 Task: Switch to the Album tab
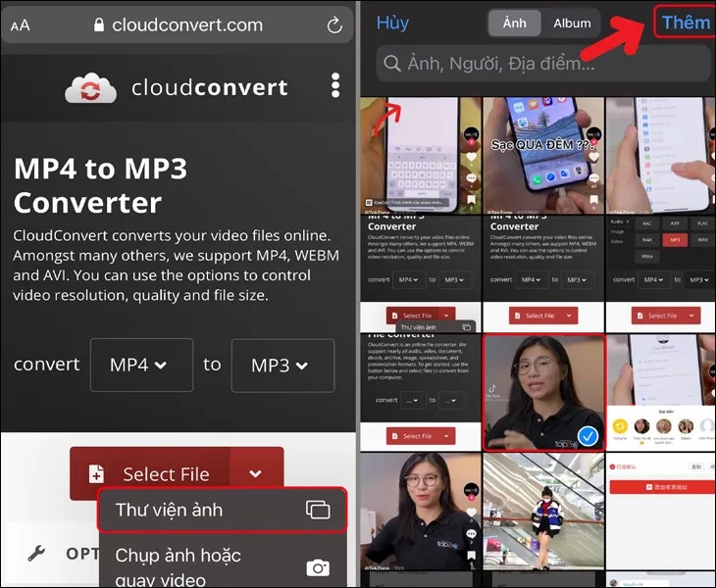[572, 23]
